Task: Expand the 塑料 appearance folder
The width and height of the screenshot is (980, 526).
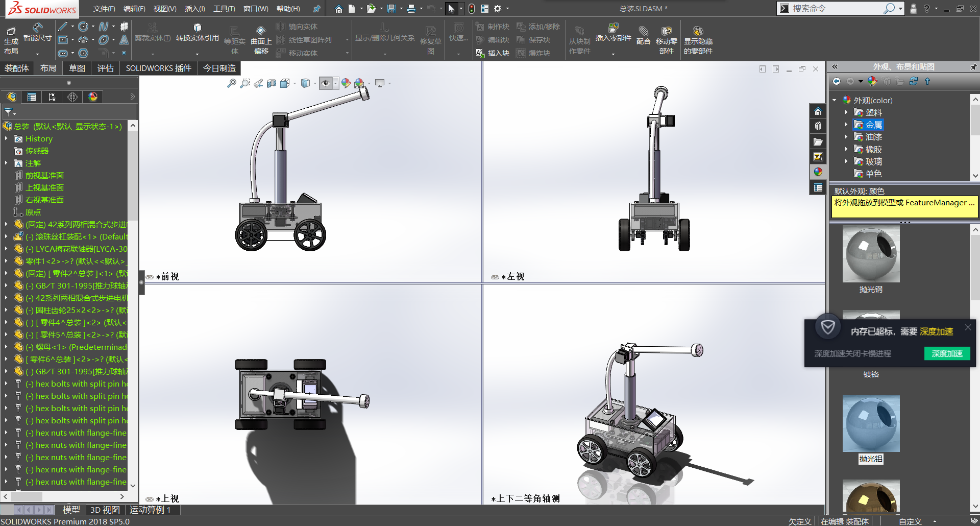Action: coord(846,112)
